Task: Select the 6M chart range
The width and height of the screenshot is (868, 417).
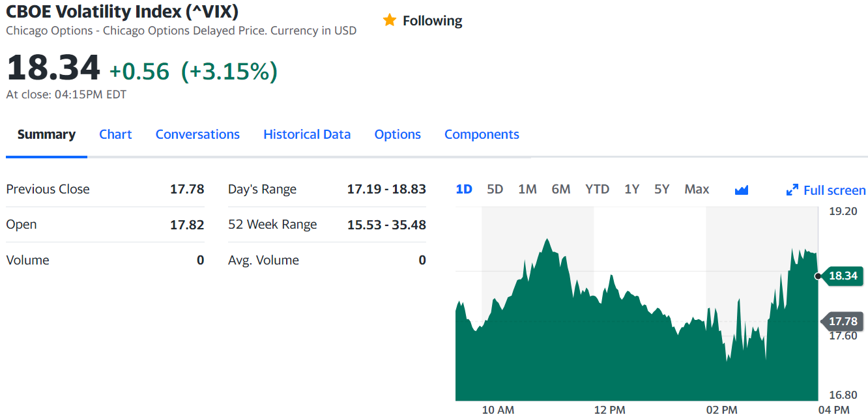Action: click(561, 190)
